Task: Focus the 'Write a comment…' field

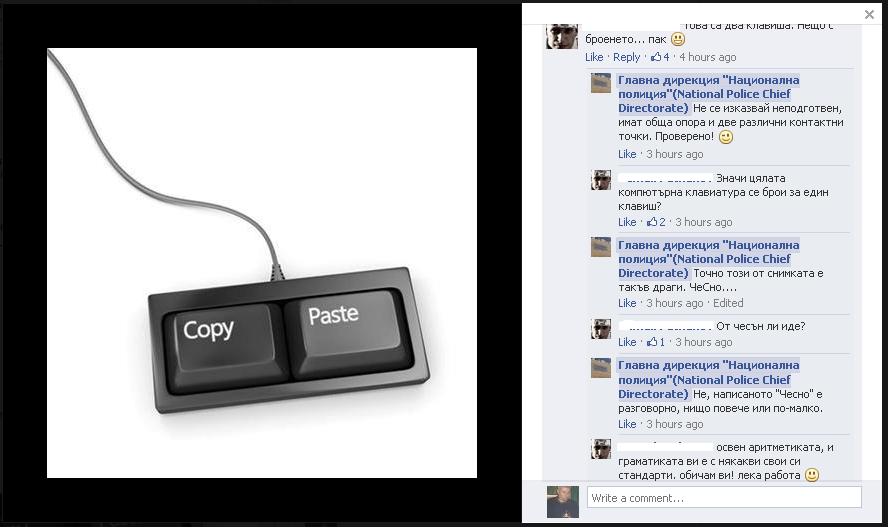Action: tap(724, 498)
